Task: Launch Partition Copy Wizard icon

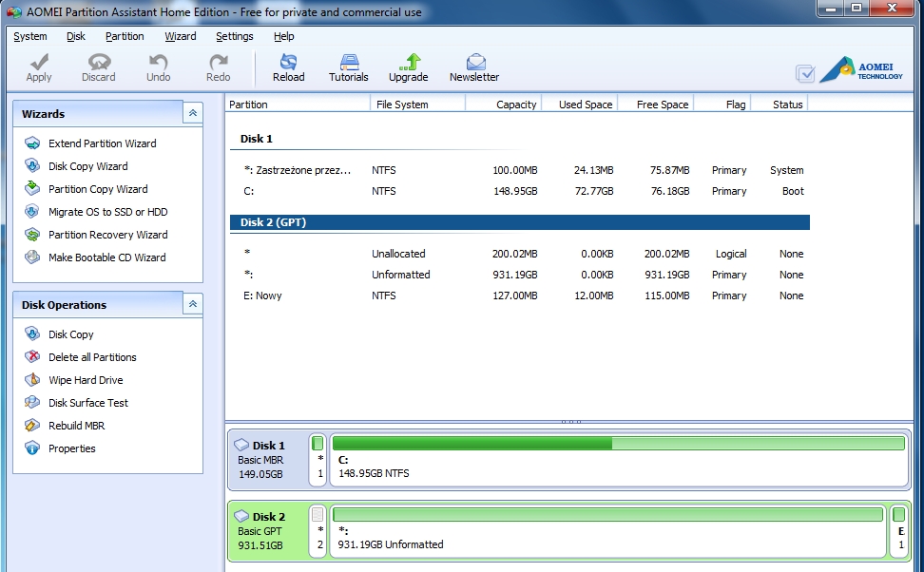Action: click(x=32, y=188)
